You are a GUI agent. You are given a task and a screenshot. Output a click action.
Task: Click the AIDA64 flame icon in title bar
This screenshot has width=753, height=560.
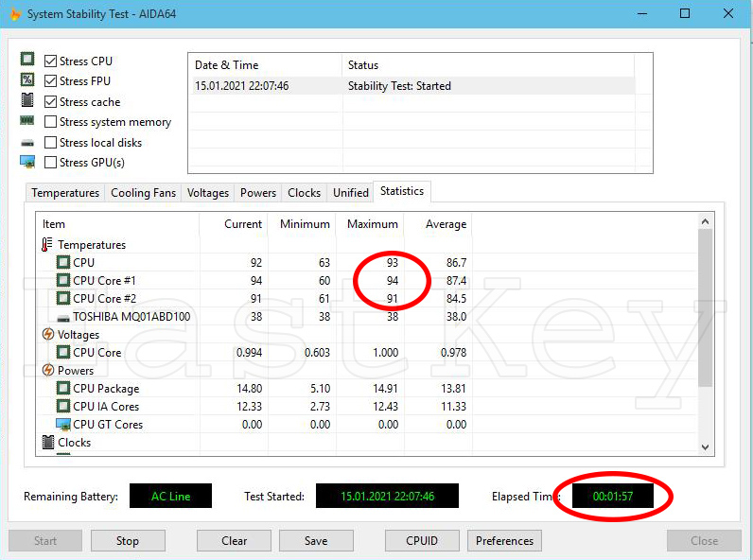15,14
